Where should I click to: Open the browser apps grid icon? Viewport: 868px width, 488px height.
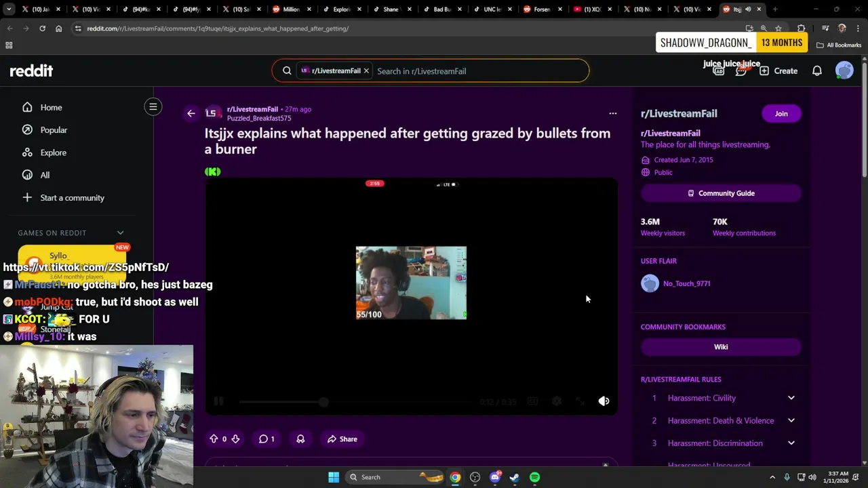(x=9, y=45)
